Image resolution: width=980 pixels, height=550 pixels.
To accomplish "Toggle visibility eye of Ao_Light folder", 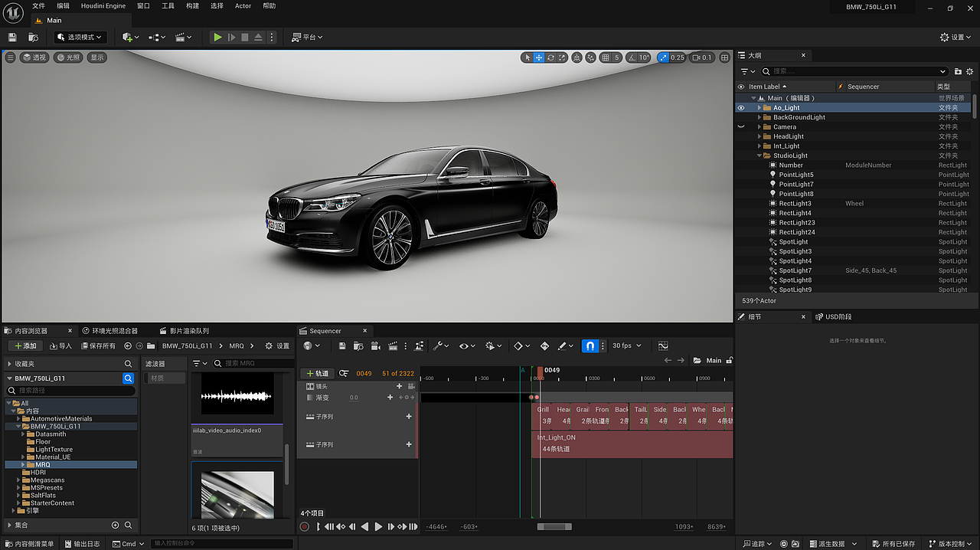I will (x=740, y=108).
